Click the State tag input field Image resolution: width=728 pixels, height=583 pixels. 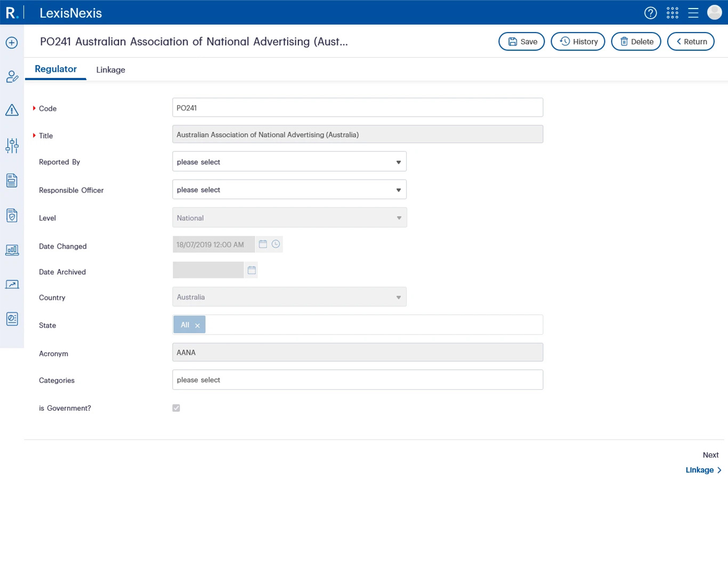point(358,325)
